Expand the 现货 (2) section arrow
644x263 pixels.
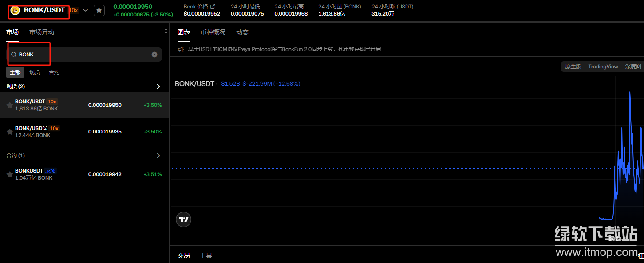pyautogui.click(x=158, y=86)
